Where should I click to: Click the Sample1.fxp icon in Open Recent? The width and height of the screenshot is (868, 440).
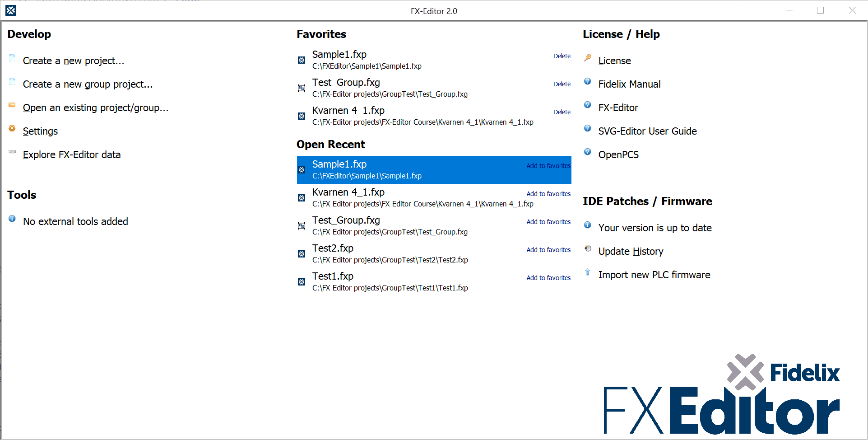(x=302, y=170)
